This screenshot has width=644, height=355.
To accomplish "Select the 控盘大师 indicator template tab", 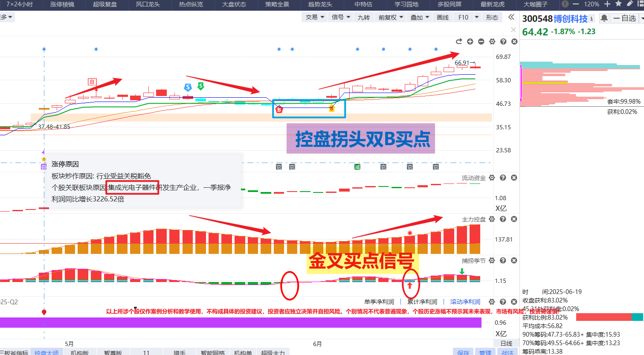I will [x=46, y=352].
